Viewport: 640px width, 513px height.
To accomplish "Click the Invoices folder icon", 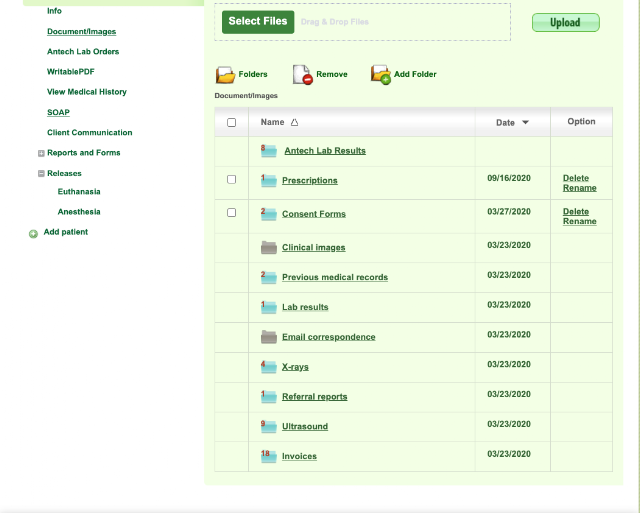I will click(269, 456).
